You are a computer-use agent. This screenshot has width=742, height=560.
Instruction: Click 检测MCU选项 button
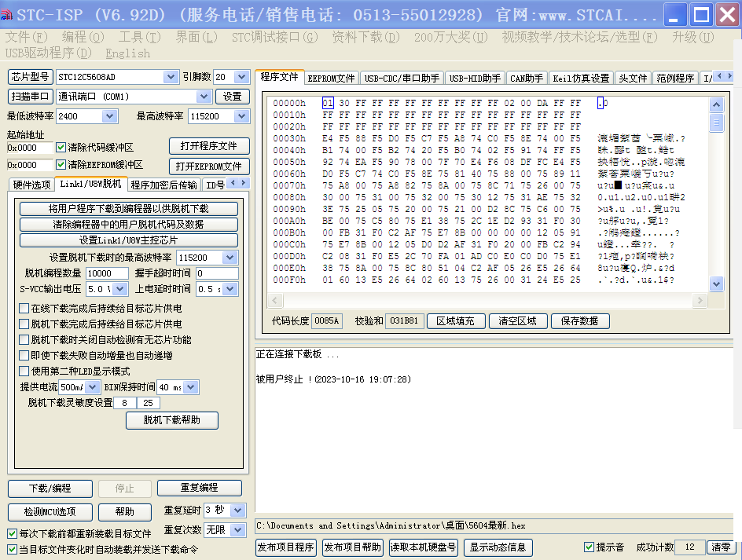(x=50, y=512)
